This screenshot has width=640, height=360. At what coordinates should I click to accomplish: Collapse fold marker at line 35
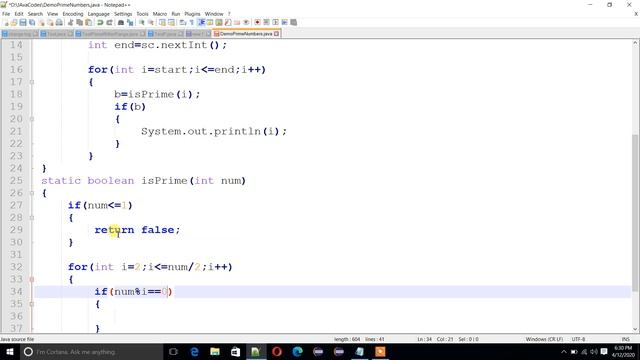[32, 304]
